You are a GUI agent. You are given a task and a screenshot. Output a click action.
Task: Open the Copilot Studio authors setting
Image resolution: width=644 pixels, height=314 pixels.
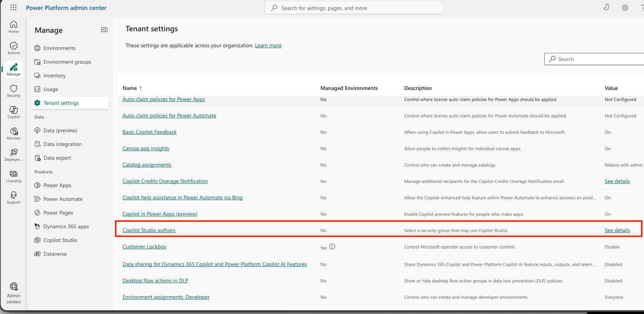(149, 230)
